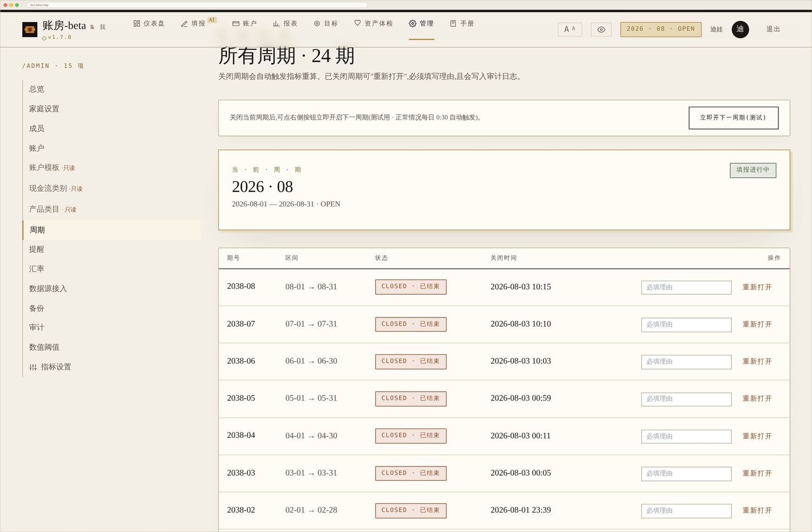Open the 仪表盘 dashboard nav item
Image resolution: width=812 pixels, height=532 pixels.
click(149, 23)
